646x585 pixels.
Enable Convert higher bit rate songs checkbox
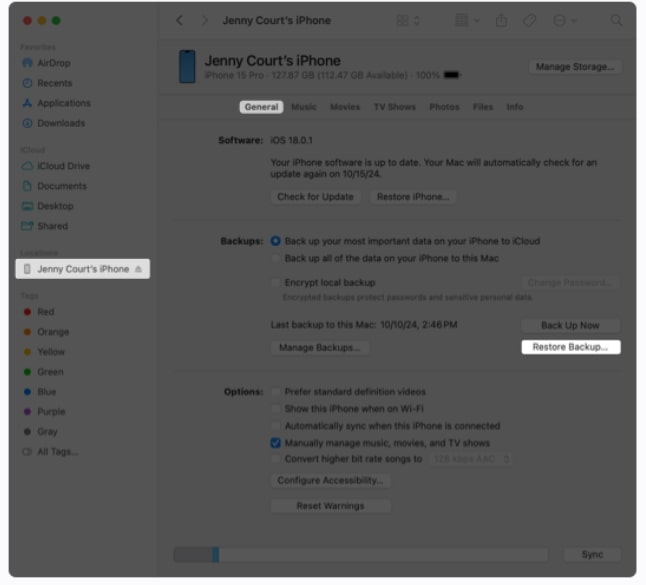[276, 459]
